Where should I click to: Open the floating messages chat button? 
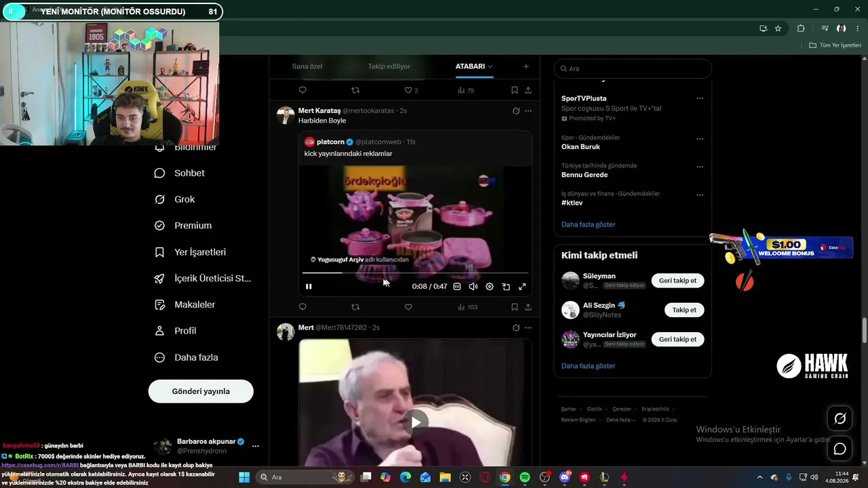[x=840, y=449]
